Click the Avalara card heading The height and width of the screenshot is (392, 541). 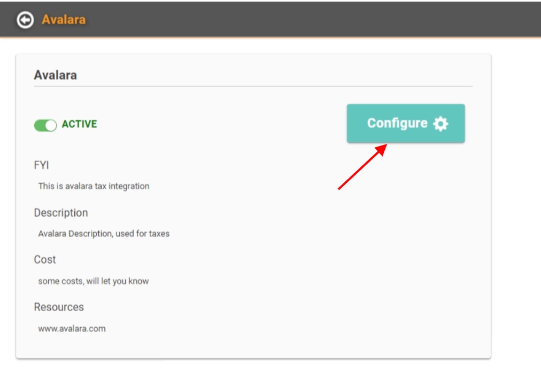click(55, 75)
